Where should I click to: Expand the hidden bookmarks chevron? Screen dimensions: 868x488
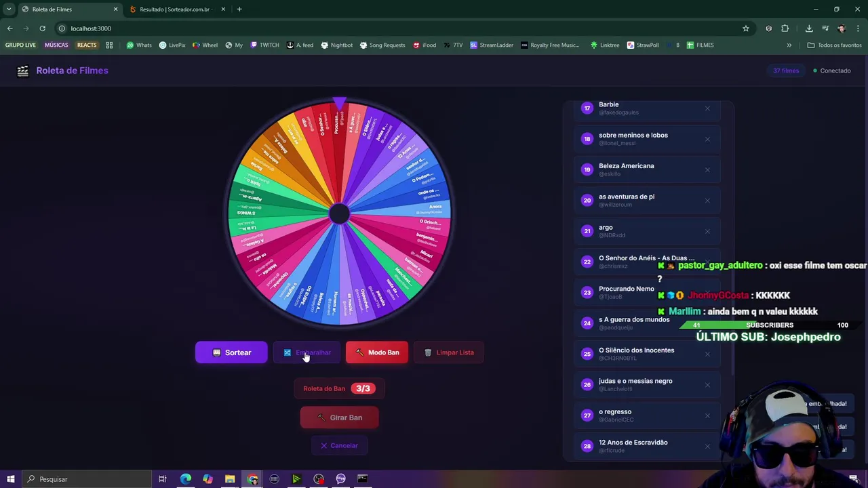coord(789,45)
